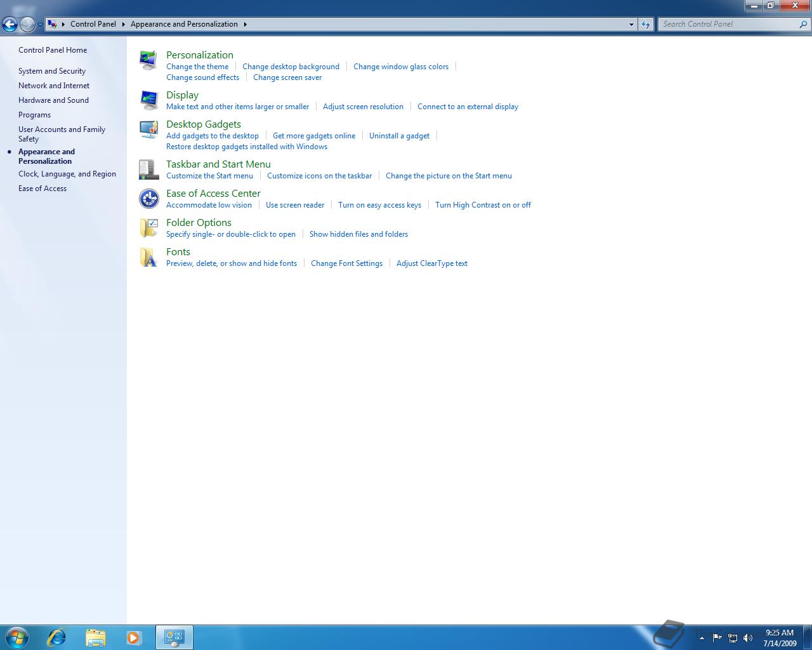Open Hardware and Sound in sidebar

click(53, 100)
